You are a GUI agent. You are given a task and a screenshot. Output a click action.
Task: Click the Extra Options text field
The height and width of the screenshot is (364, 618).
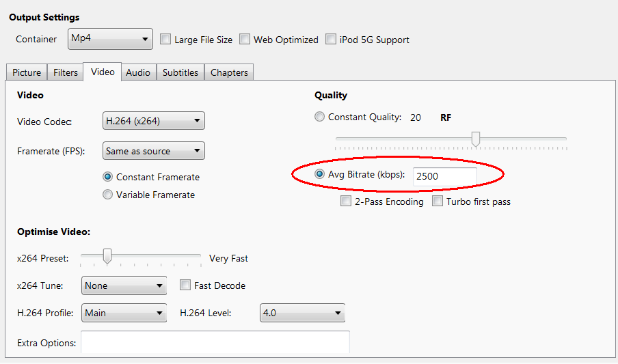click(215, 342)
